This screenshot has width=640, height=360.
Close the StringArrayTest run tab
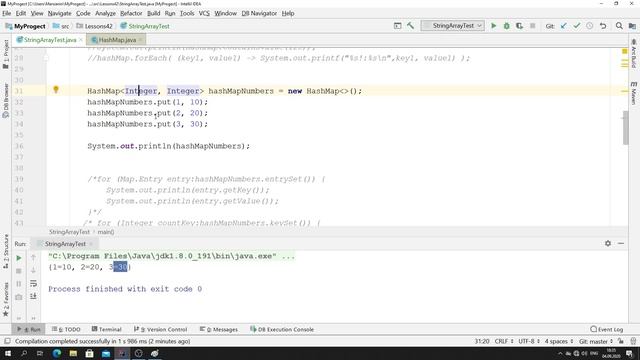91,244
